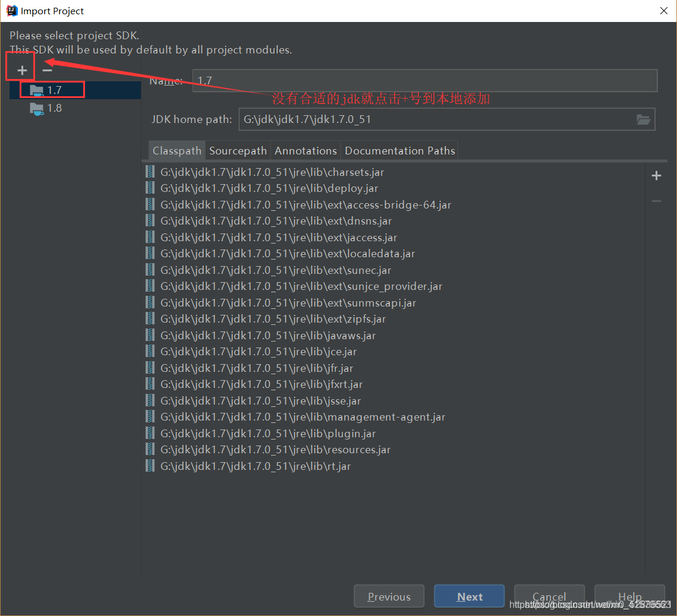Image resolution: width=677 pixels, height=616 pixels.
Task: Switch to the Classpath tab
Action: pos(177,150)
